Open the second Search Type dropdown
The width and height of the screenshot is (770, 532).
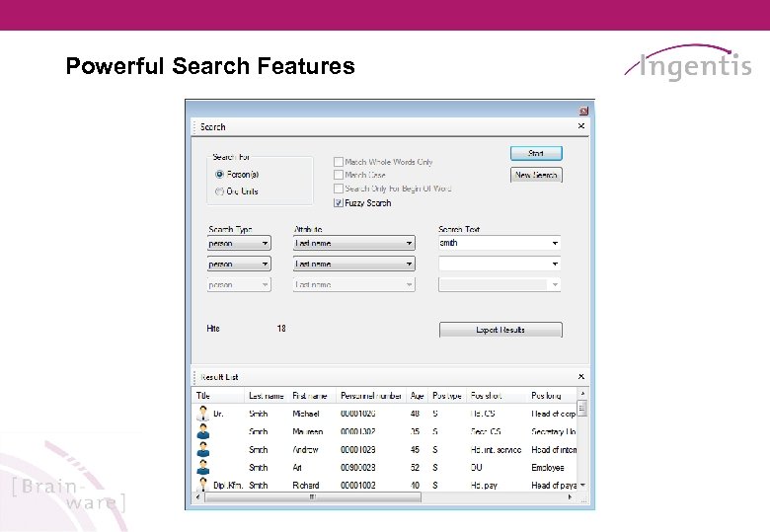tap(239, 265)
